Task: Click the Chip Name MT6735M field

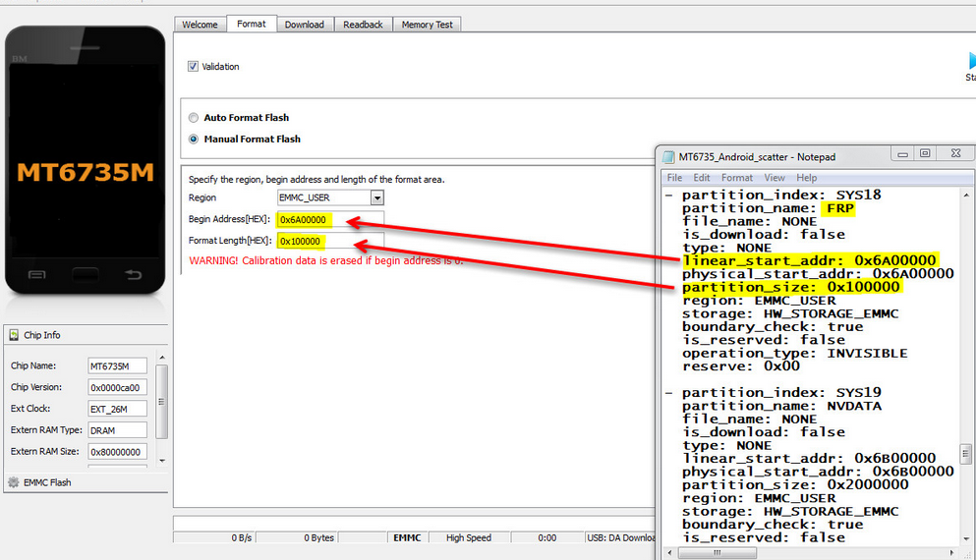Action: point(118,365)
